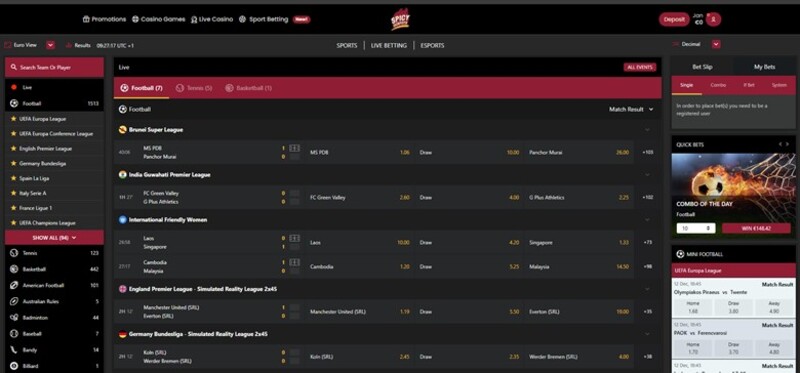Click the Spicy Jackpots logo
Viewport: 800px width, 373px height.
[401, 19]
